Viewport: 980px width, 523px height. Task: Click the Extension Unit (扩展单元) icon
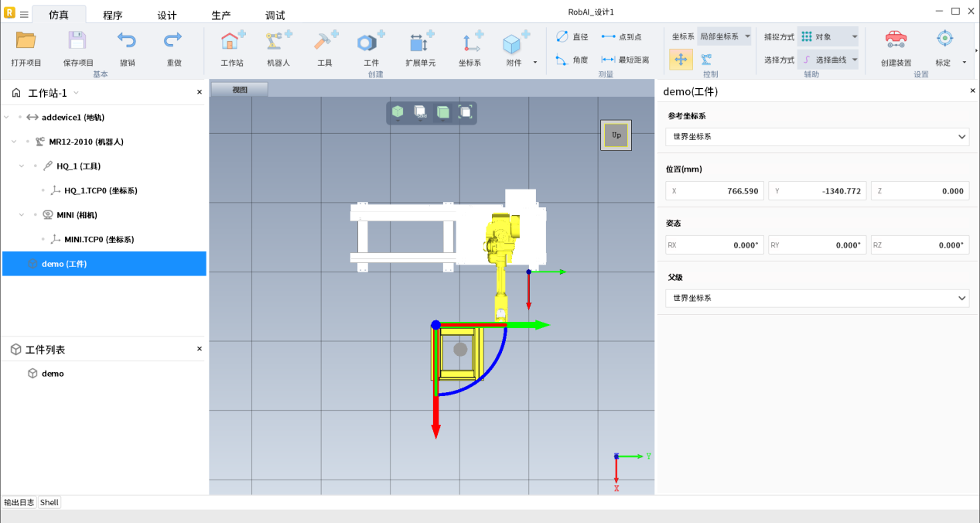point(420,42)
